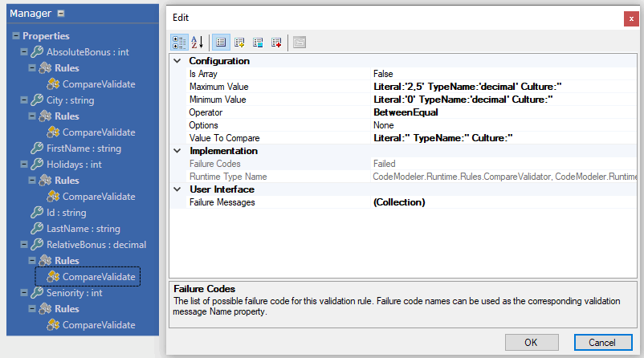Open the Operator value BetweenEqual

tap(504, 112)
